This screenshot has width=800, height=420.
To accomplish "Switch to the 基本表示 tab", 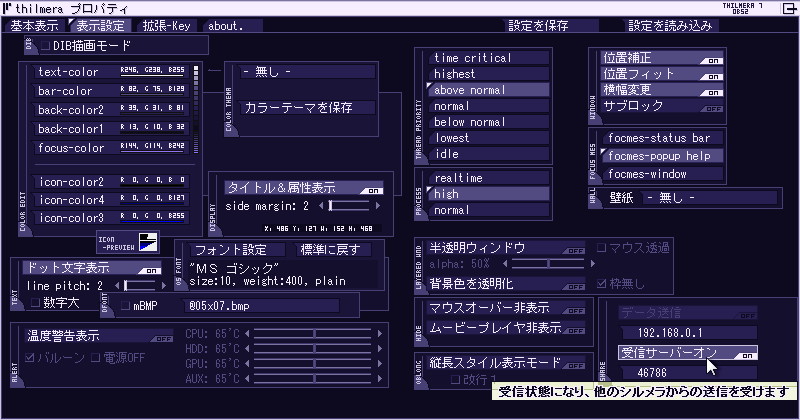I will click(x=34, y=26).
